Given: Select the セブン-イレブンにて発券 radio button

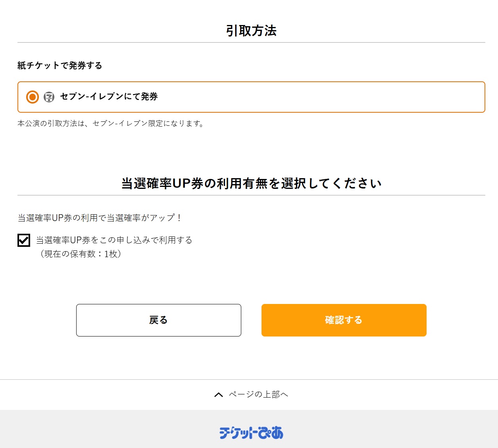Looking at the screenshot, I should [33, 97].
